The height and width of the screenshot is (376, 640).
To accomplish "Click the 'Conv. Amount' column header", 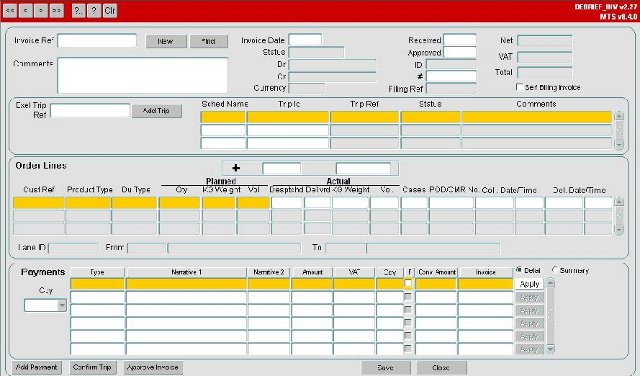I will pyautogui.click(x=436, y=272).
